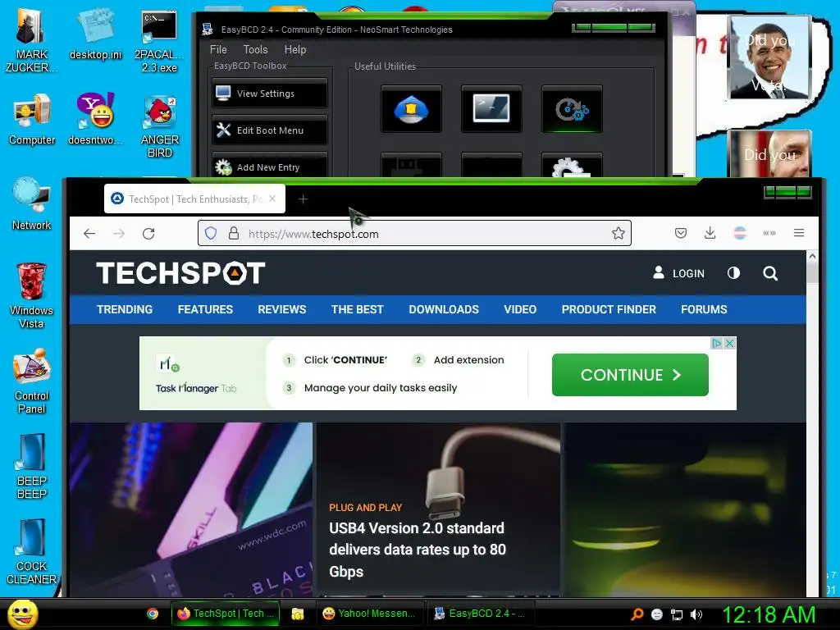840x630 pixels.
Task: Click the TECHSPOT logo
Action: pos(180,272)
